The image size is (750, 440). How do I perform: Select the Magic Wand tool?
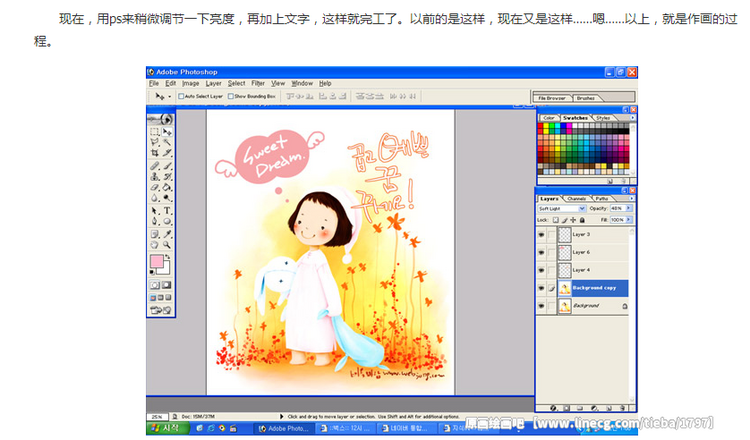click(167, 142)
